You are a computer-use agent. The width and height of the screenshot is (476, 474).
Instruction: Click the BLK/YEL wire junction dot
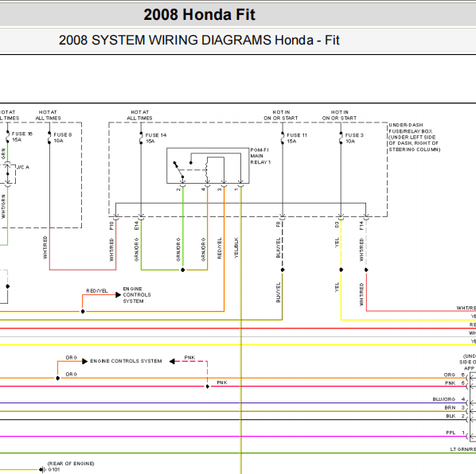tap(283, 270)
